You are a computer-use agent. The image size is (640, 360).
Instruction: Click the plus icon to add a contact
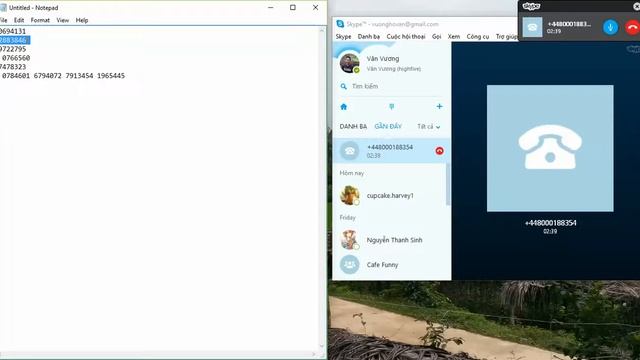[439, 107]
